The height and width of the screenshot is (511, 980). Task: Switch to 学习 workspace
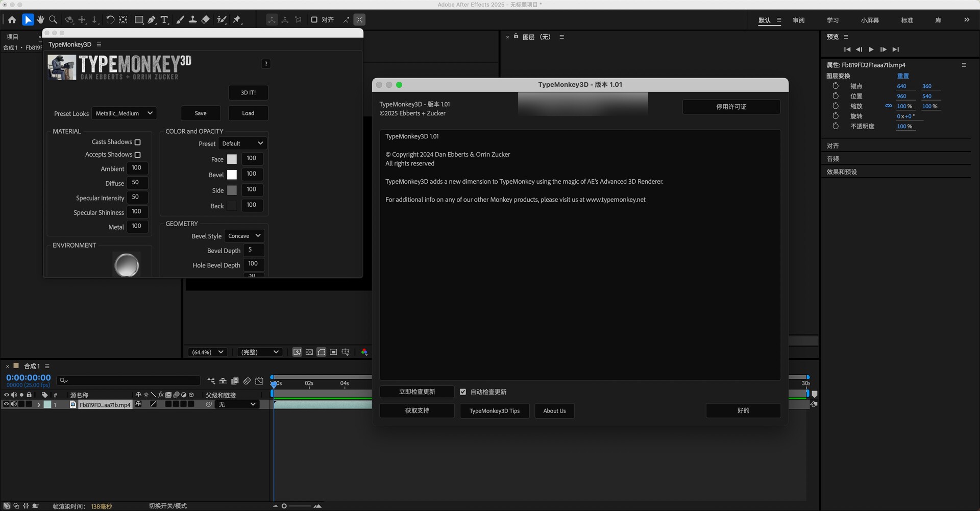click(x=833, y=20)
